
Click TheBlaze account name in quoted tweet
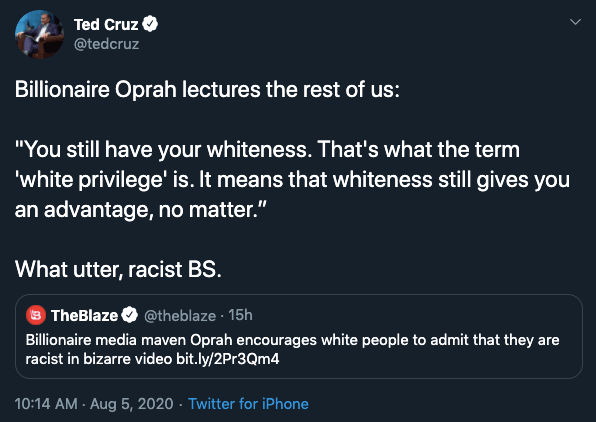coord(84,316)
